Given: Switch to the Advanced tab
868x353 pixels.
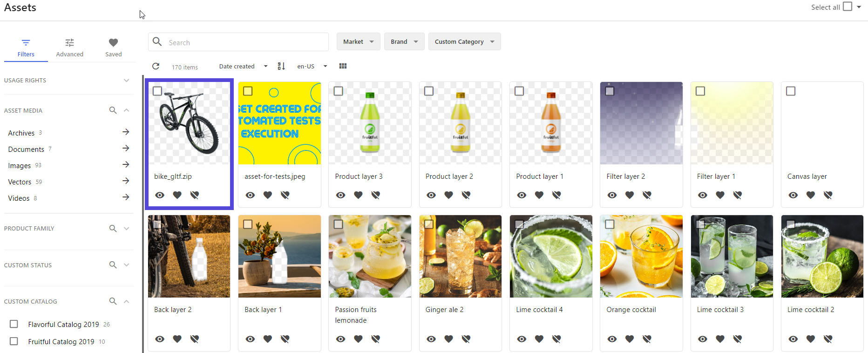Looking at the screenshot, I should pyautogui.click(x=70, y=48).
